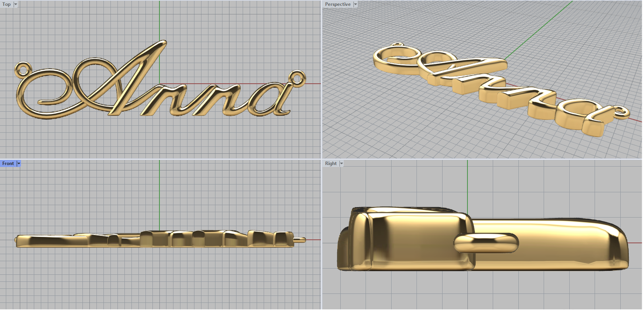644x311 pixels.
Task: Open the Front viewport dropdown arrow
Action: 19,163
